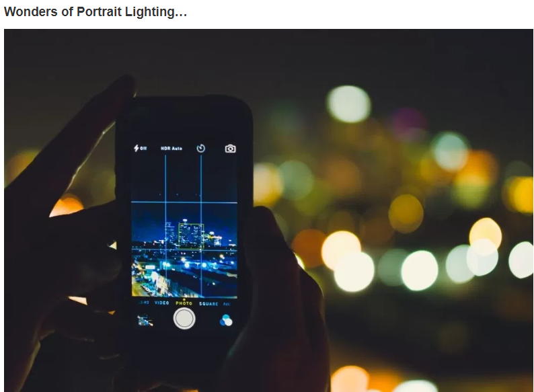The image size is (534, 392).
Task: Click the purple bokeh light in background
Action: click(x=408, y=122)
